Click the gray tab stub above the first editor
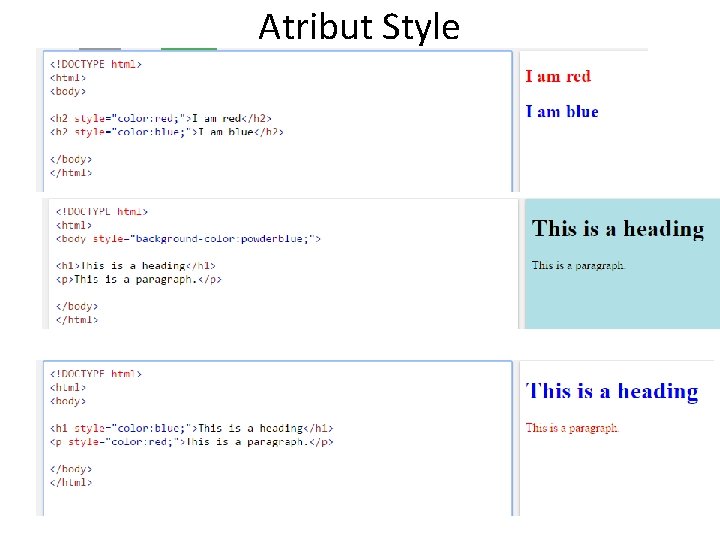This screenshot has width=720, height=540. pos(100,49)
